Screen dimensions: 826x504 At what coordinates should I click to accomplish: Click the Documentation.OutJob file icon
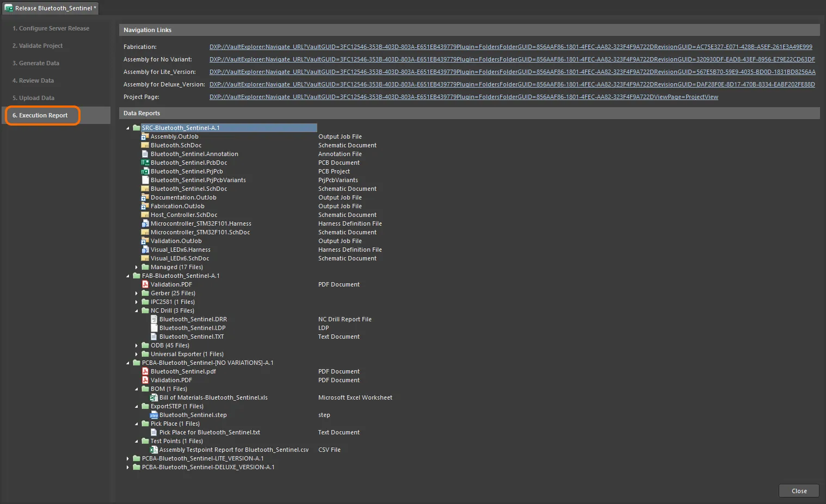click(145, 197)
